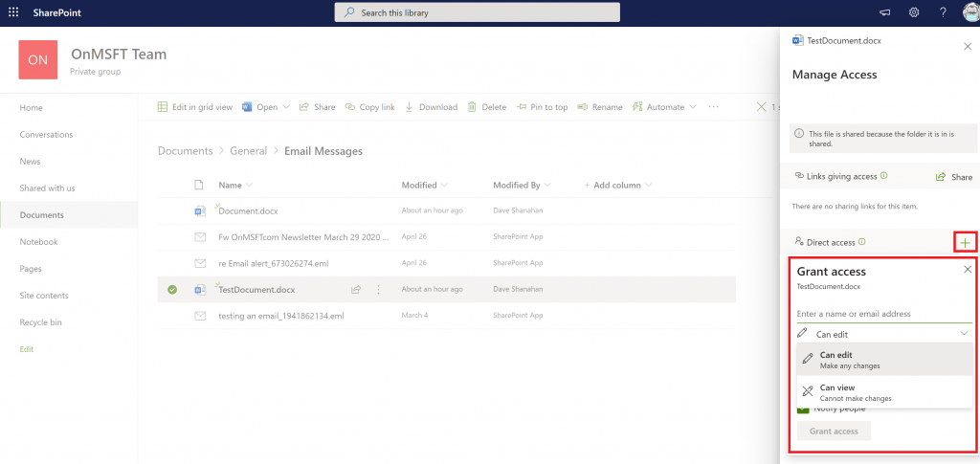The width and height of the screenshot is (980, 464).
Task: Click Edit in grid view
Action: point(194,107)
